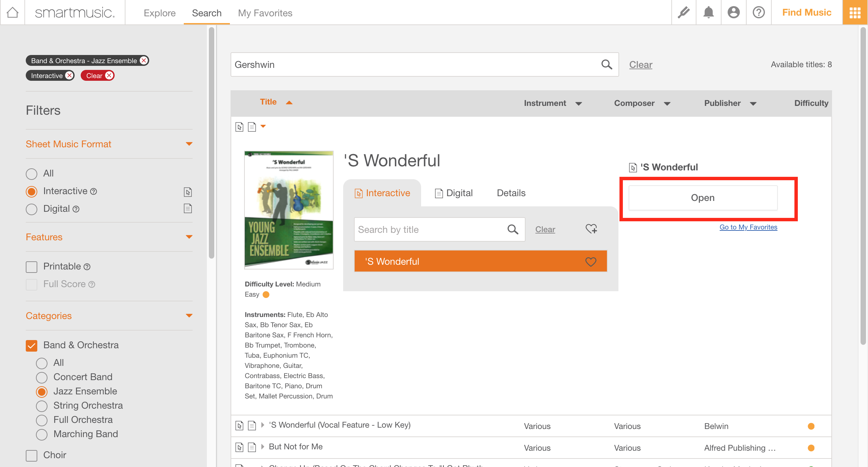Viewport: 868px width, 467px height.
Task: Enable the Printable checkbox
Action: point(32,267)
